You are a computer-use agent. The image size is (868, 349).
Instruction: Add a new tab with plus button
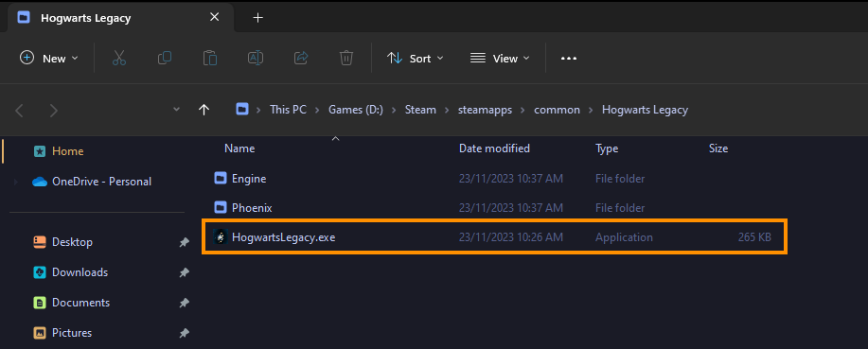(257, 18)
